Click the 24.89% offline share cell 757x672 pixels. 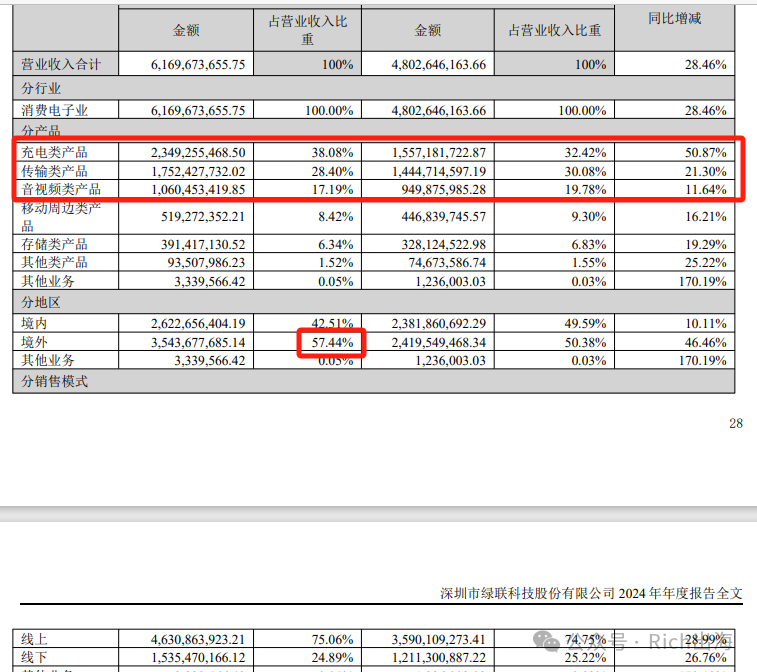(332, 658)
